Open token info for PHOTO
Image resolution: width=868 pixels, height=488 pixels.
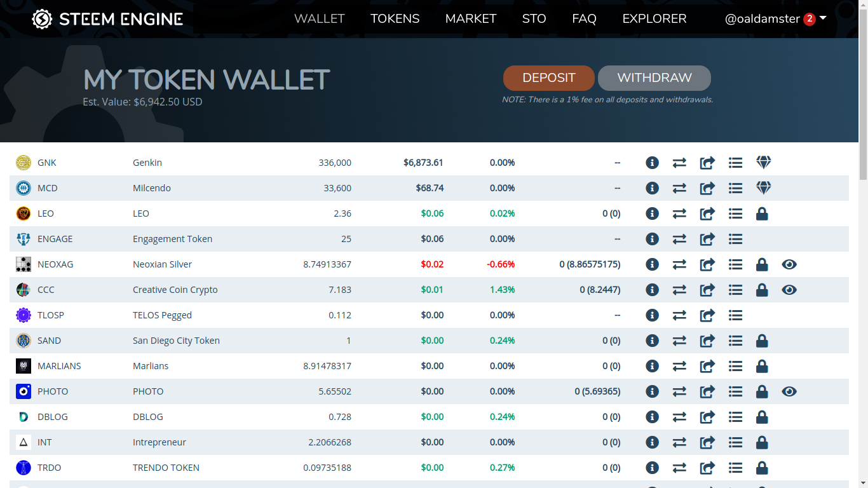[652, 391]
